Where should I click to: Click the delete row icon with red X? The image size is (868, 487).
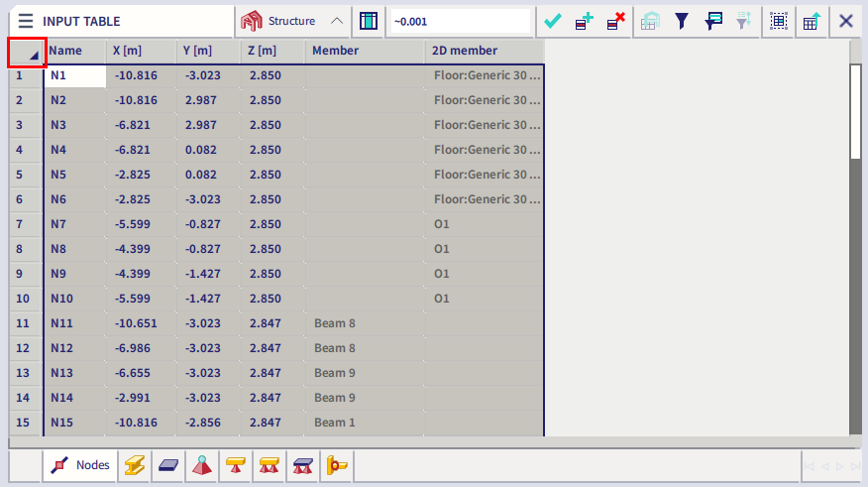coord(616,21)
